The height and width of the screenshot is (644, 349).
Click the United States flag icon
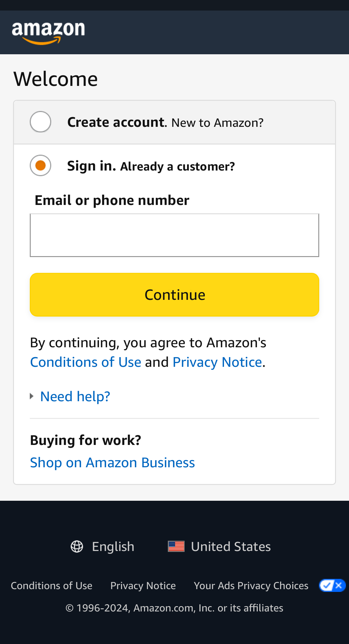pyautogui.click(x=176, y=546)
